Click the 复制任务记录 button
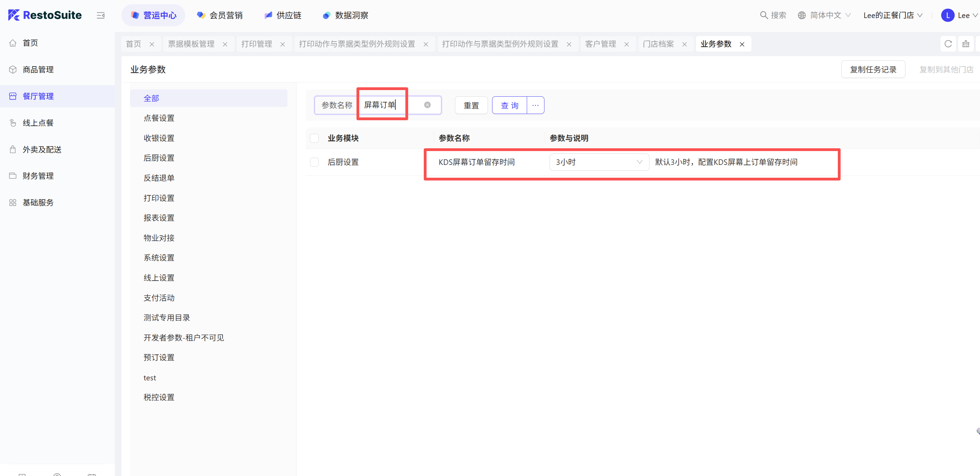Screen dimensions: 980x476 coord(873,70)
